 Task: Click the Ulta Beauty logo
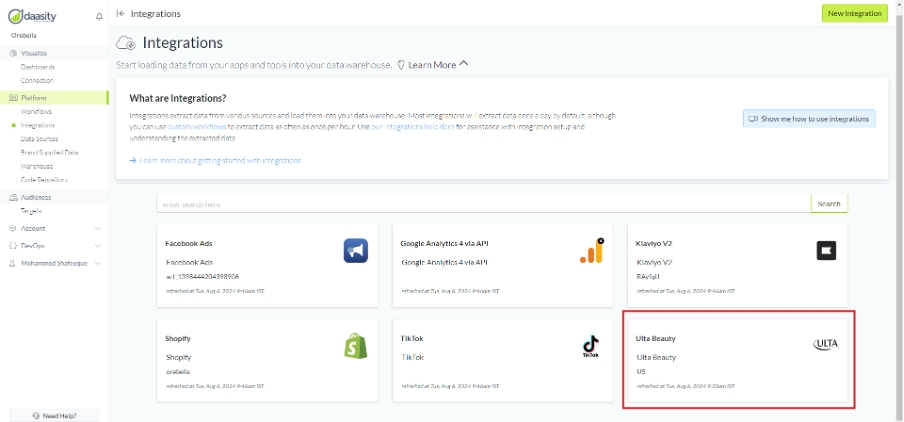[x=825, y=344]
